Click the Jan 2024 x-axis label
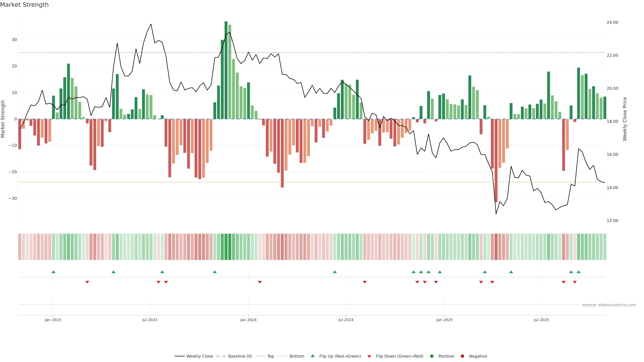Screen dimensions: 644x362 click(x=248, y=320)
